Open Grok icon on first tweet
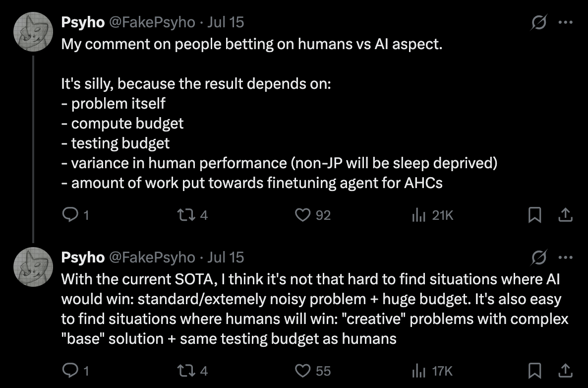The image size is (588, 388). point(539,22)
